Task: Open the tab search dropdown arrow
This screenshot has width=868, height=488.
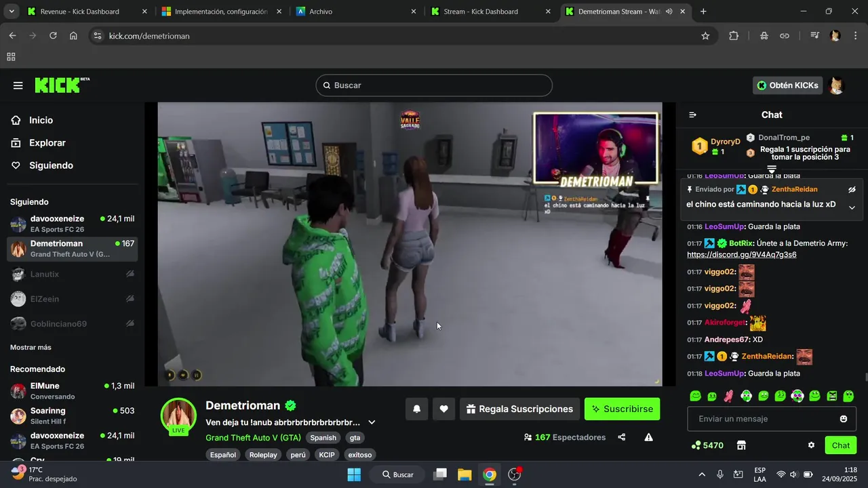Action: (10, 12)
